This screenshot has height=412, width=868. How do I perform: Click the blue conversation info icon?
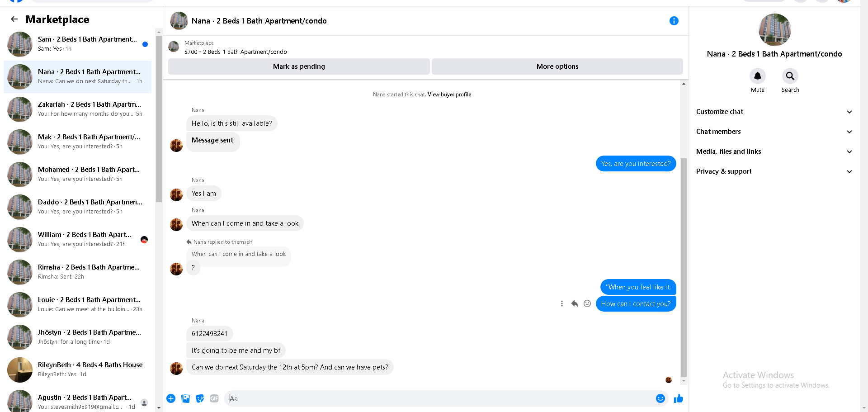tap(674, 21)
